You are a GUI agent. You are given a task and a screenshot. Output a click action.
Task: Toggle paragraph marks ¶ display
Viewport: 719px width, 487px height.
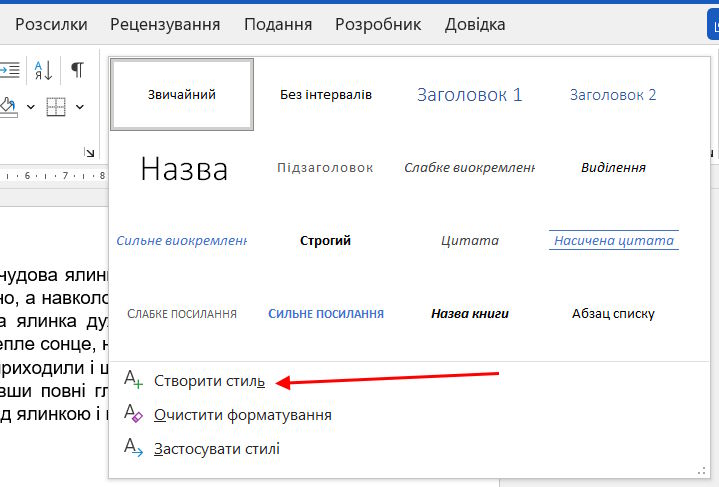(77, 70)
